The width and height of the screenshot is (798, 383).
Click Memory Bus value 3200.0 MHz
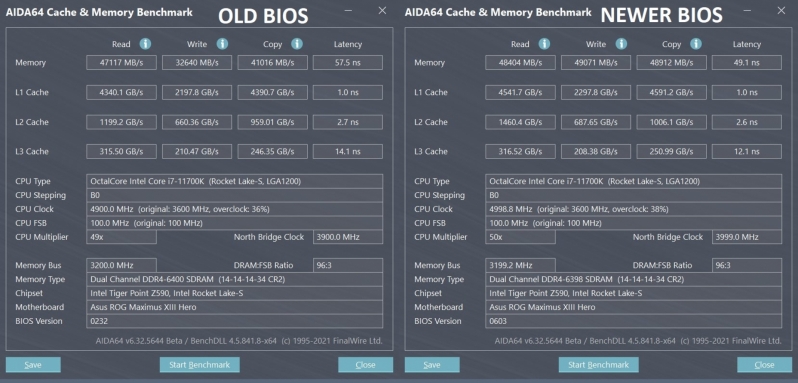coord(121,265)
